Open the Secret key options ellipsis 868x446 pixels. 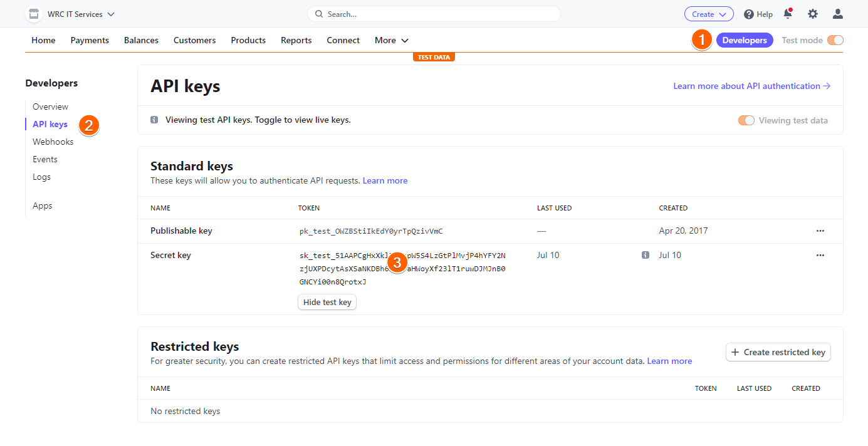(820, 256)
